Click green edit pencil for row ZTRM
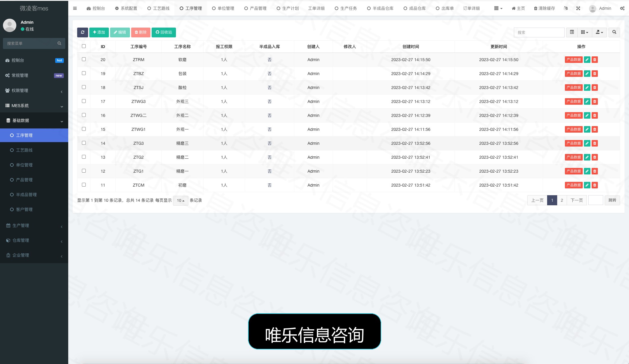This screenshot has width=629, height=364. coord(587,60)
